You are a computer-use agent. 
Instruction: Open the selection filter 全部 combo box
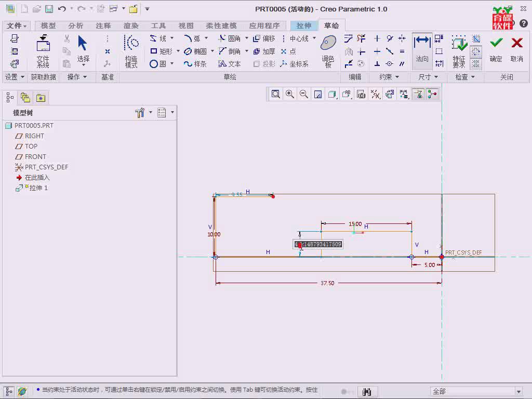point(476,392)
